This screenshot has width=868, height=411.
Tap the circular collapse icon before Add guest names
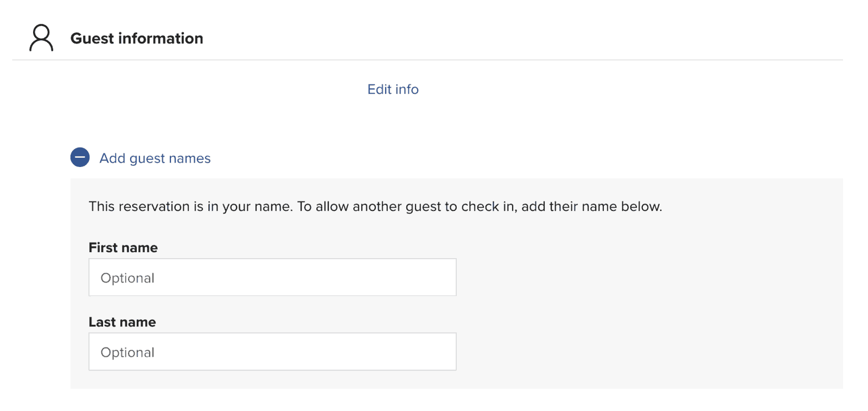click(x=80, y=157)
